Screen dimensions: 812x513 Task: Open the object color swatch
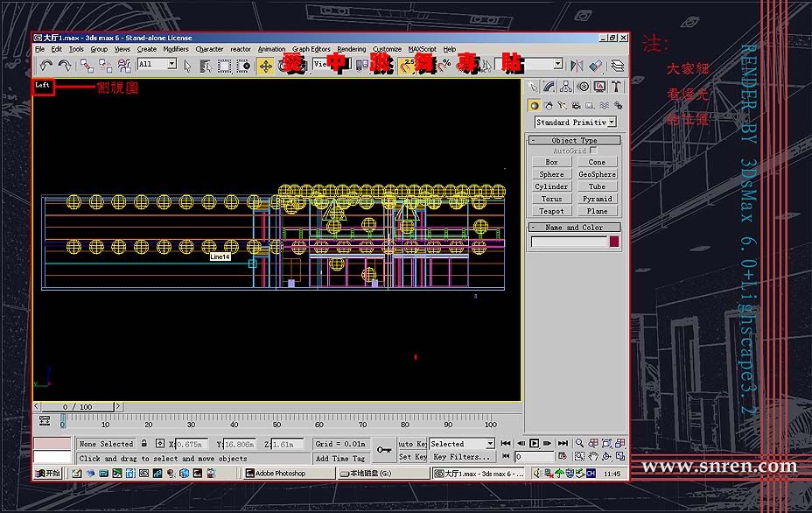[614, 242]
